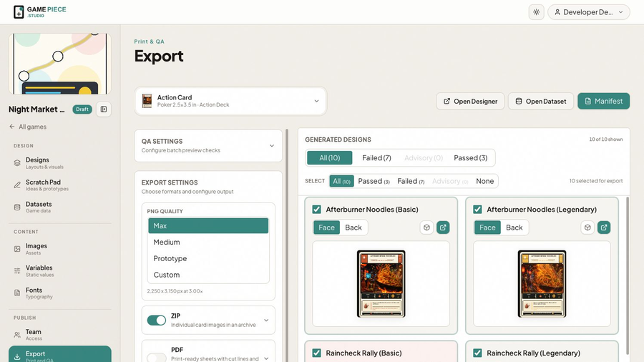Click the Open Dataset button
644x362 pixels.
540,101
